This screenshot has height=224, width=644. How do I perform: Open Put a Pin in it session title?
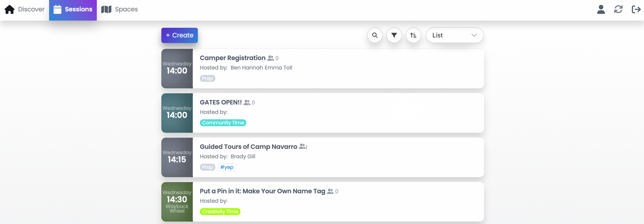click(x=262, y=191)
